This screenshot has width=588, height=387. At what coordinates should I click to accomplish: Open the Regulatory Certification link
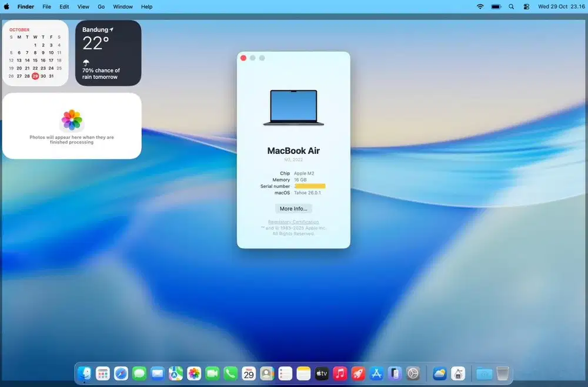[x=293, y=222]
